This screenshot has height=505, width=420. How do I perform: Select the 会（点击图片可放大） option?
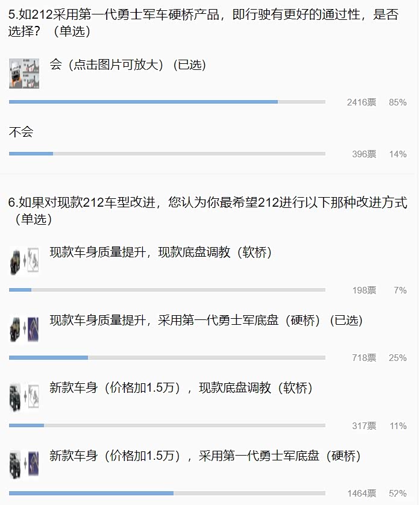pos(128,65)
